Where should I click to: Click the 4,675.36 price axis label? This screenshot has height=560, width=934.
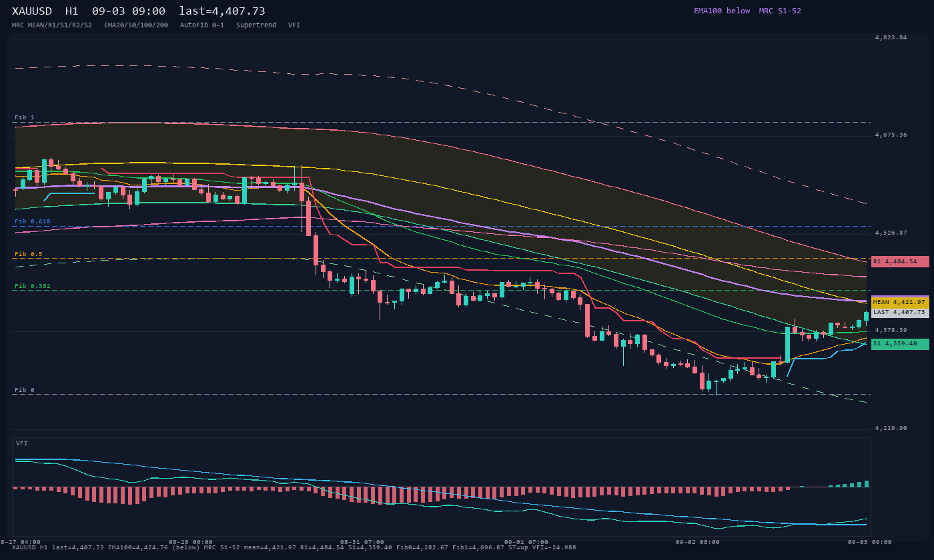tap(891, 135)
